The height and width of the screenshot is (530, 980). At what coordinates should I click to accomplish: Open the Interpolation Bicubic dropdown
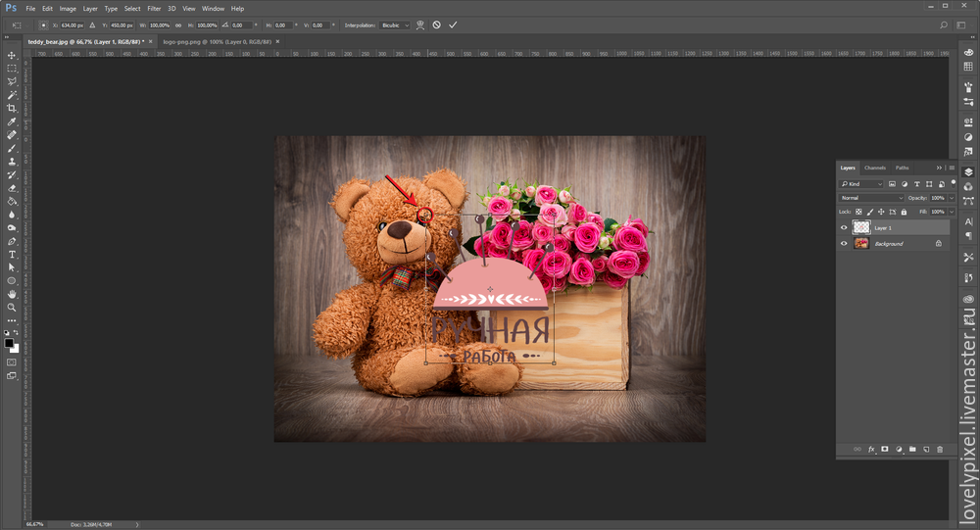392,24
